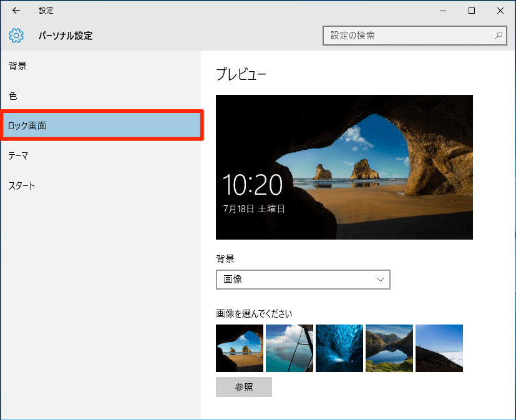516x420 pixels.
Task: Choose the hillside above clouds thumbnail
Action: coord(439,348)
